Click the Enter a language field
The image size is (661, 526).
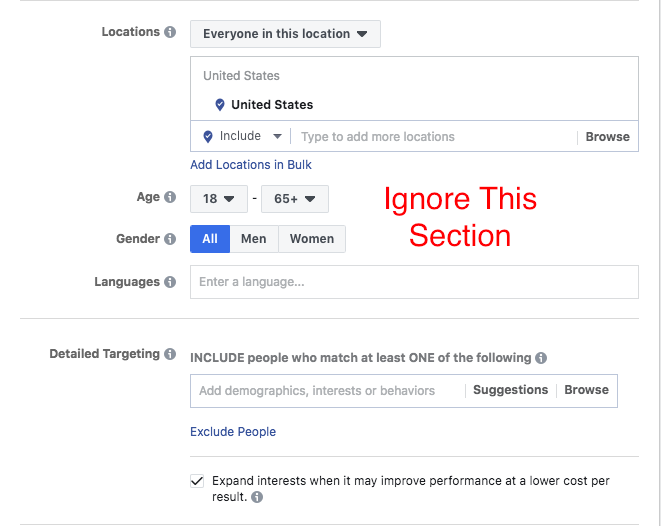point(414,282)
